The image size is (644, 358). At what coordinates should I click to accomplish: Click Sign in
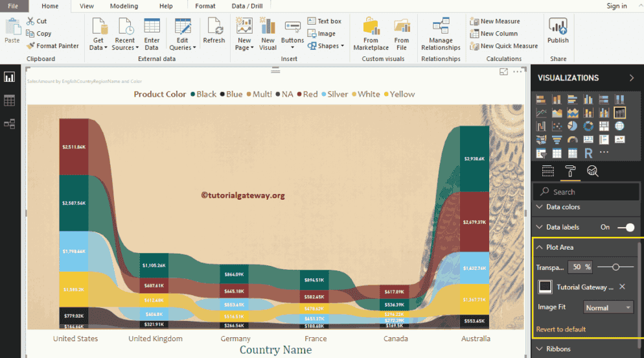pos(617,6)
